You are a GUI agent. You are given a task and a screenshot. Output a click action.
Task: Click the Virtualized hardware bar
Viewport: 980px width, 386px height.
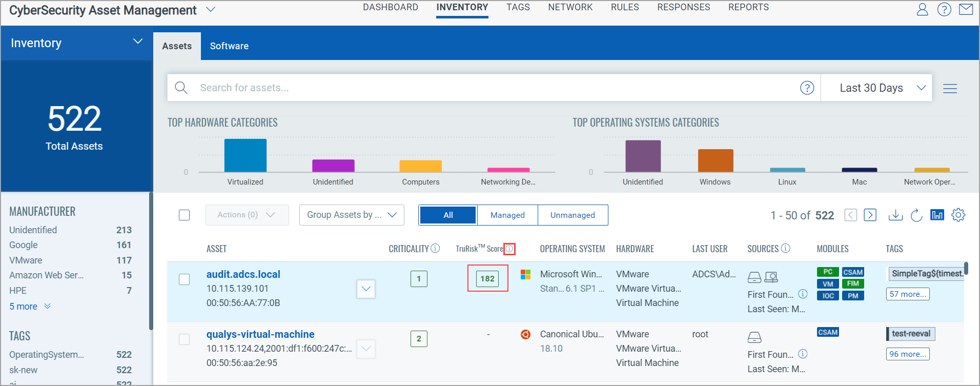pyautogui.click(x=246, y=155)
